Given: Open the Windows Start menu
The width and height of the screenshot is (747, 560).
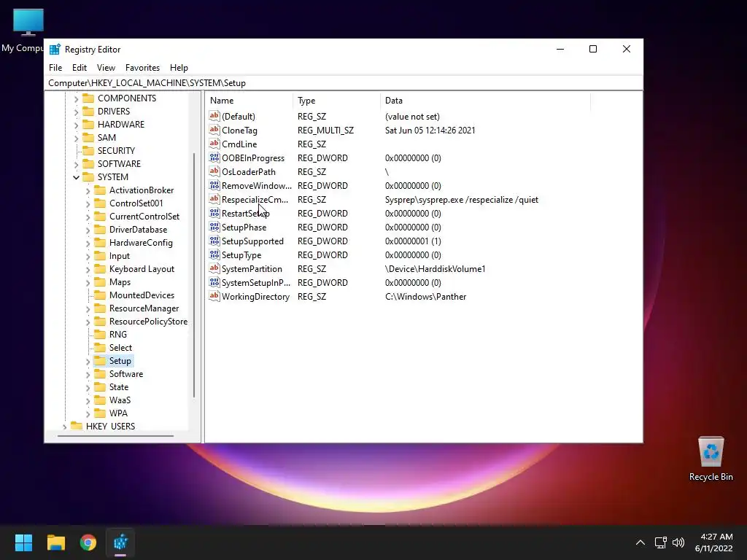Looking at the screenshot, I should [23, 542].
